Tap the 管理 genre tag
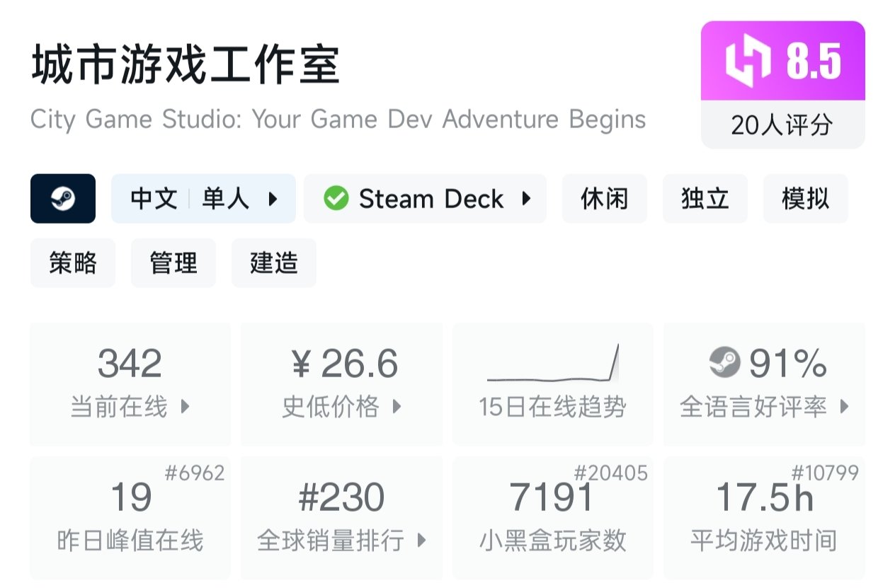 pyautogui.click(x=173, y=263)
